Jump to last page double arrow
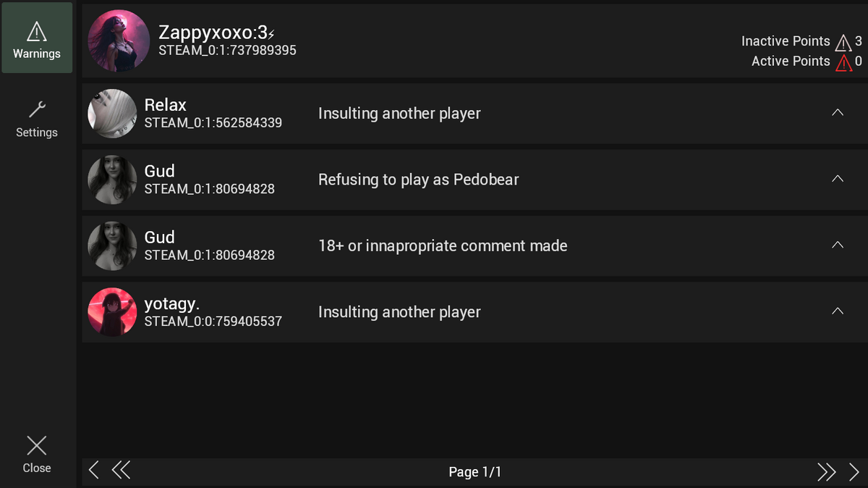 826,471
